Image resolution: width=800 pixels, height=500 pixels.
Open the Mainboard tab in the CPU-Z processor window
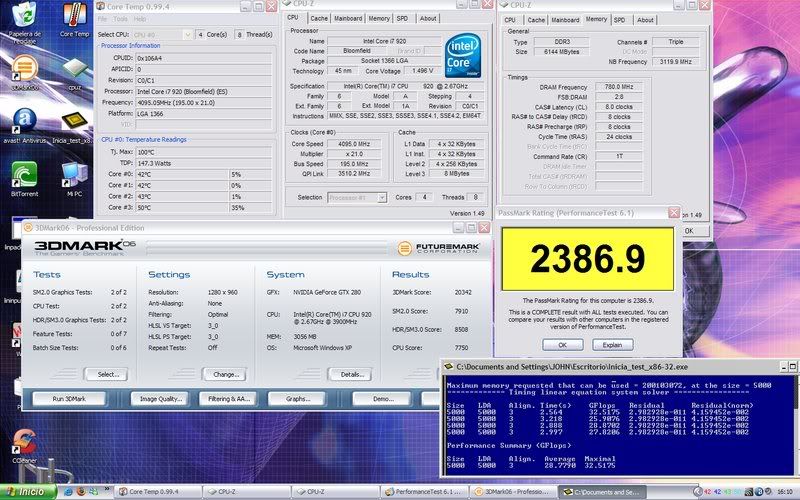point(348,18)
